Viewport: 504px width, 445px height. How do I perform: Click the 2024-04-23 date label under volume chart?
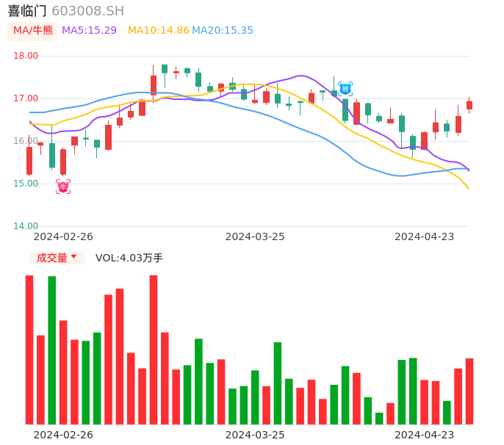tap(425, 435)
